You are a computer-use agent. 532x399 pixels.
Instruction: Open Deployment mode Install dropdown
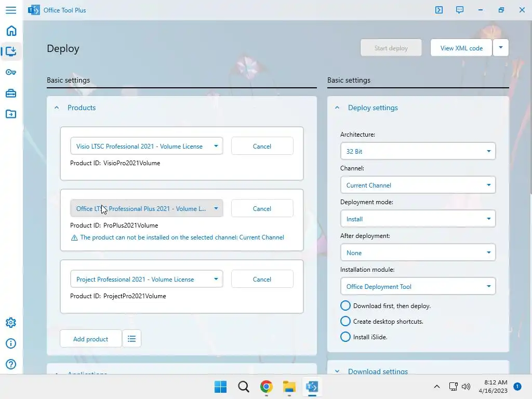[x=418, y=219]
